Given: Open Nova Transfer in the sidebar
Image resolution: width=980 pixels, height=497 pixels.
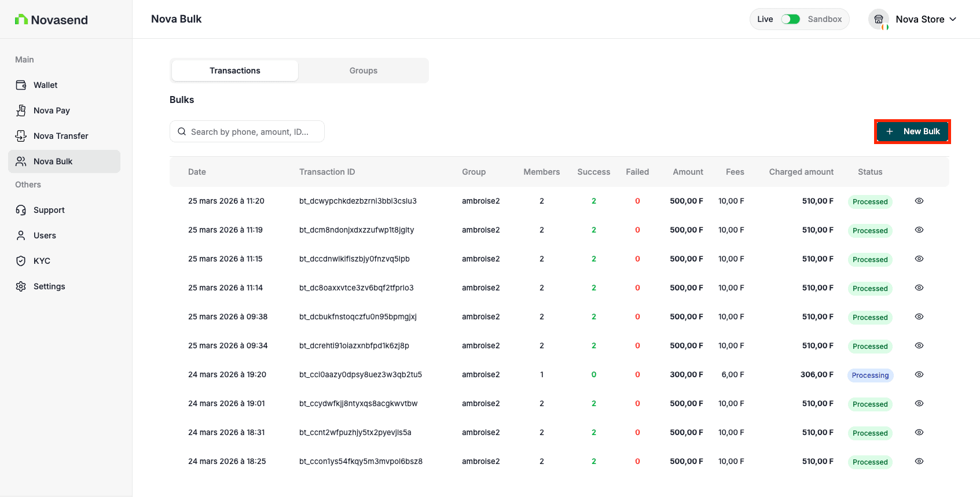Looking at the screenshot, I should click(64, 136).
